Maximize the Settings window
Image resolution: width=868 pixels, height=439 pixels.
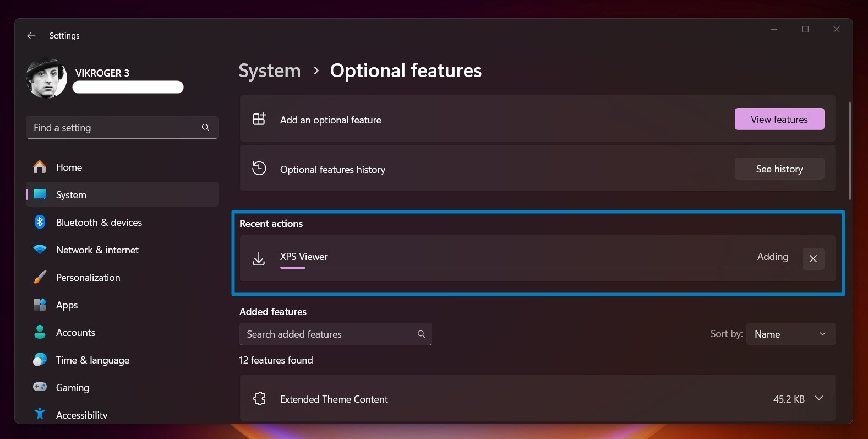[x=805, y=29]
